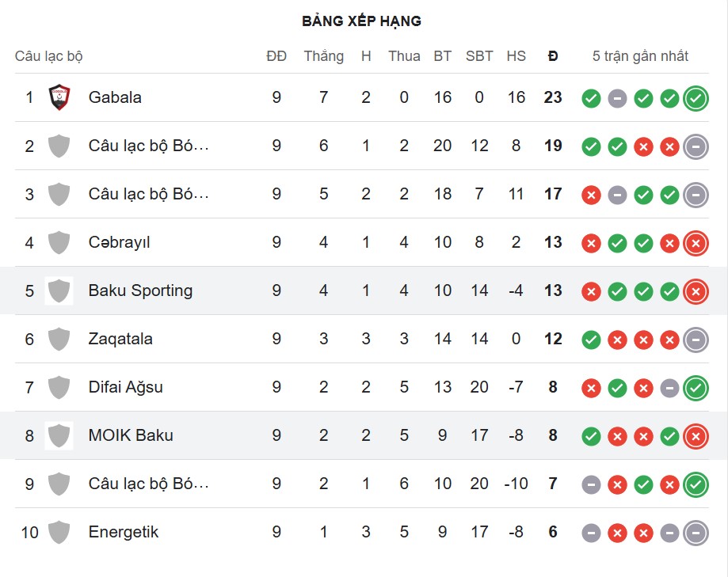Select the Baku Sporting team crest
This screenshot has width=728, height=577.
[59, 290]
